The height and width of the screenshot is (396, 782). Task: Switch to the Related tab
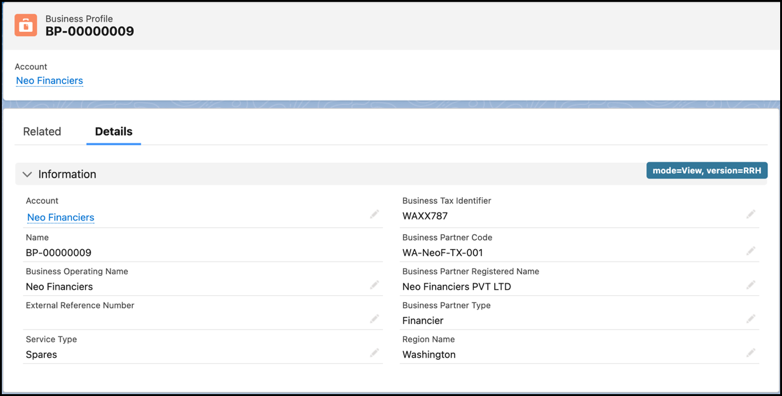[42, 132]
